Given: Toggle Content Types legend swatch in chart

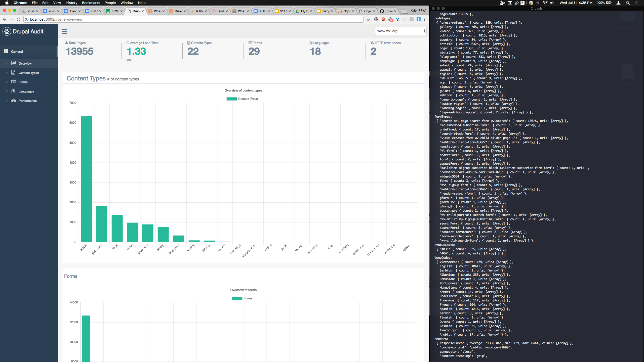Looking at the screenshot, I should [x=231, y=99].
